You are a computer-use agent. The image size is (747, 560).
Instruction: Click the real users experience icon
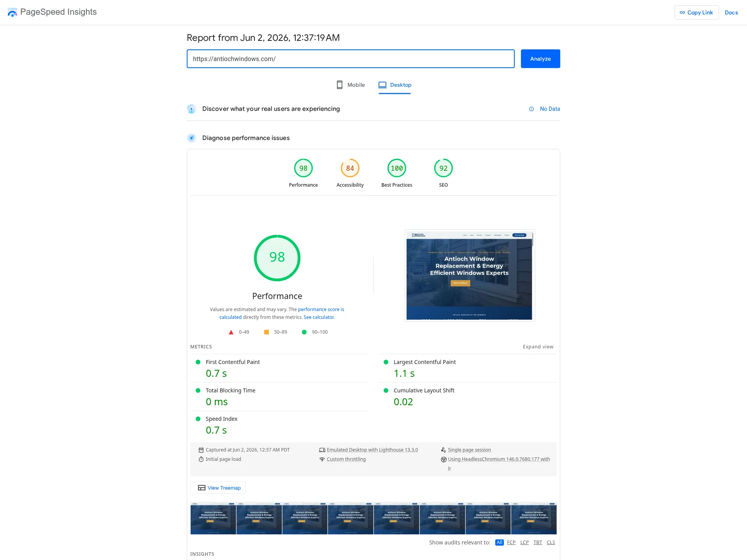[191, 109]
